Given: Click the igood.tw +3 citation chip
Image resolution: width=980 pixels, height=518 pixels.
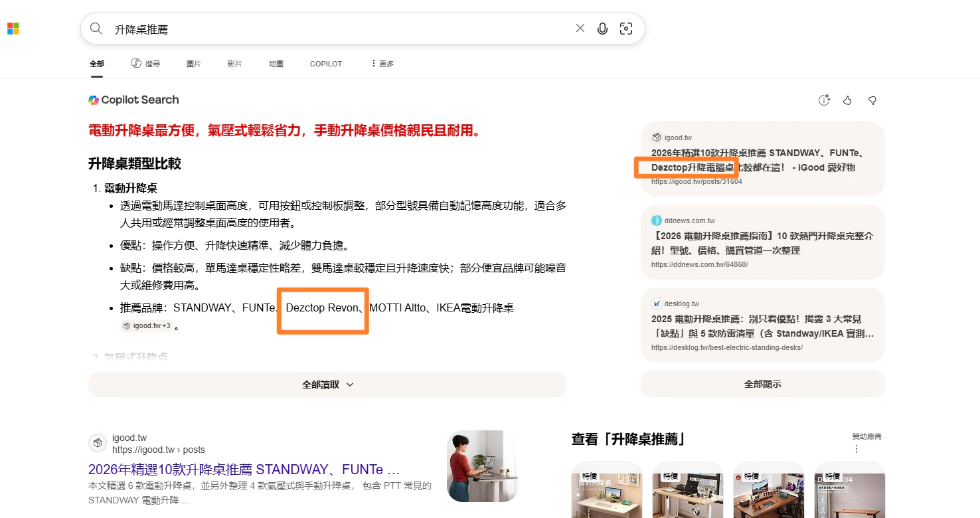Looking at the screenshot, I should 146,326.
